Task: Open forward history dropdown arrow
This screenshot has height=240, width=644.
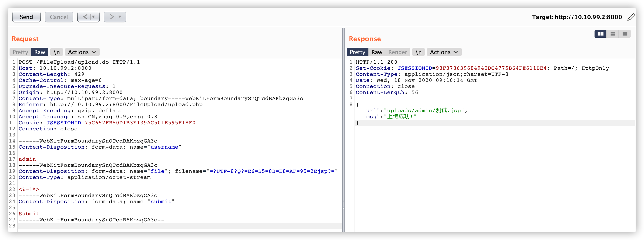Action: (x=120, y=17)
